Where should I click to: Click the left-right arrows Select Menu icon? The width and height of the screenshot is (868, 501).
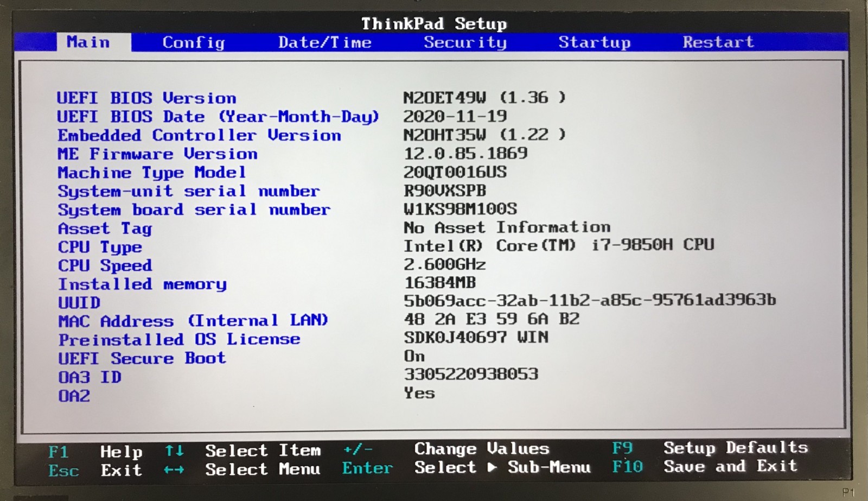pyautogui.click(x=174, y=470)
